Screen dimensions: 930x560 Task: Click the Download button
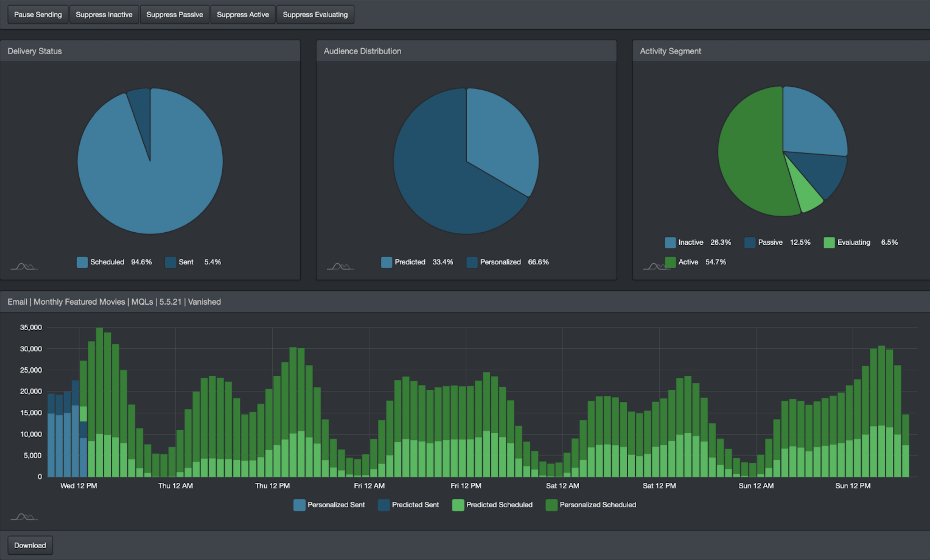(x=30, y=545)
